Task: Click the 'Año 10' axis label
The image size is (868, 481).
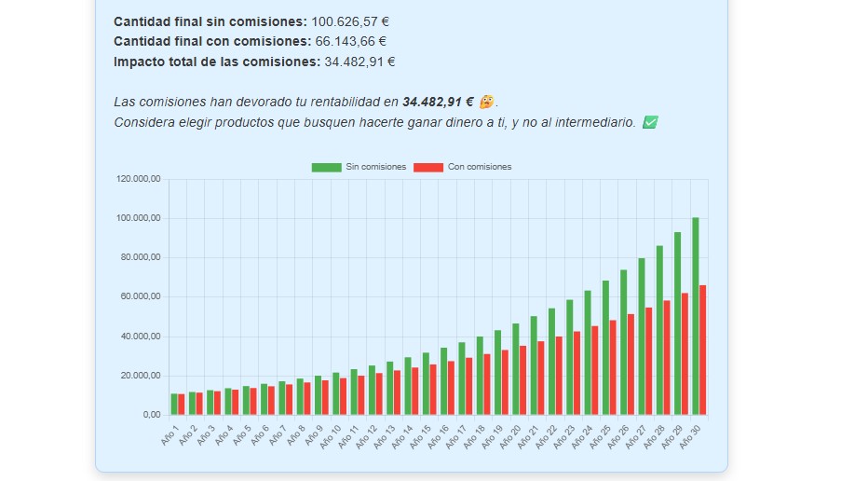Action: click(331, 436)
